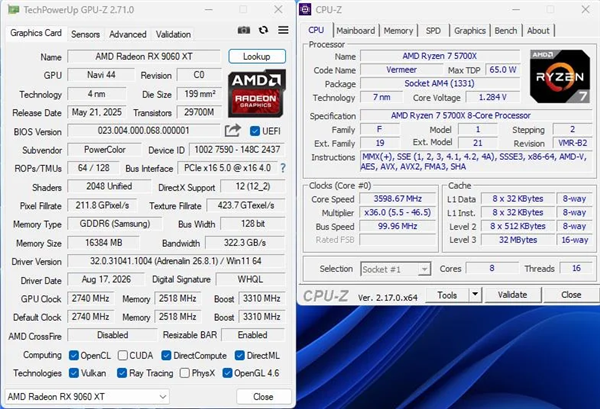Screen dimensions: 600x409
Task: Click the Multiplier value x36.0 (5.5 - 46.5)
Action: point(398,212)
